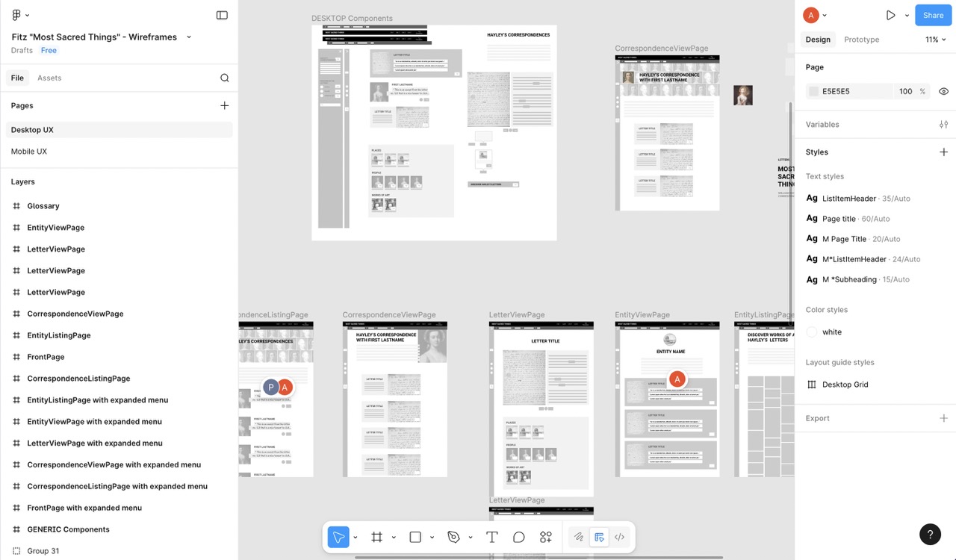
Task: Select the Frame tool
Action: [x=377, y=537]
